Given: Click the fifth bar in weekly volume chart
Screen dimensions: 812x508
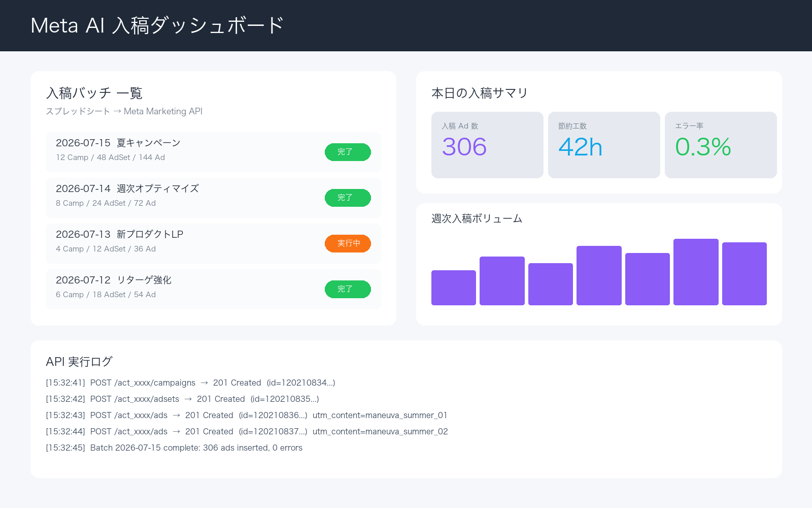Looking at the screenshot, I should 648,279.
